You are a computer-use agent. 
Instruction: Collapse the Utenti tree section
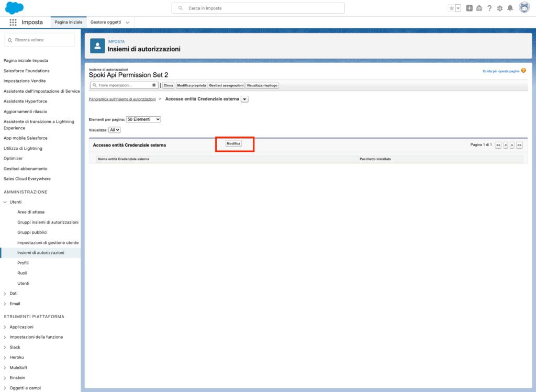tap(5, 202)
